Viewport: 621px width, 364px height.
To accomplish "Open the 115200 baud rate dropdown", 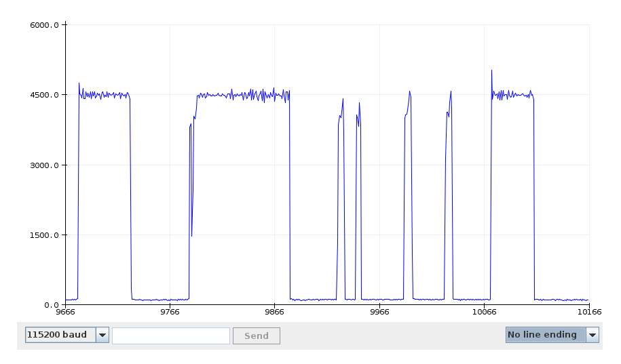I will 67,335.
